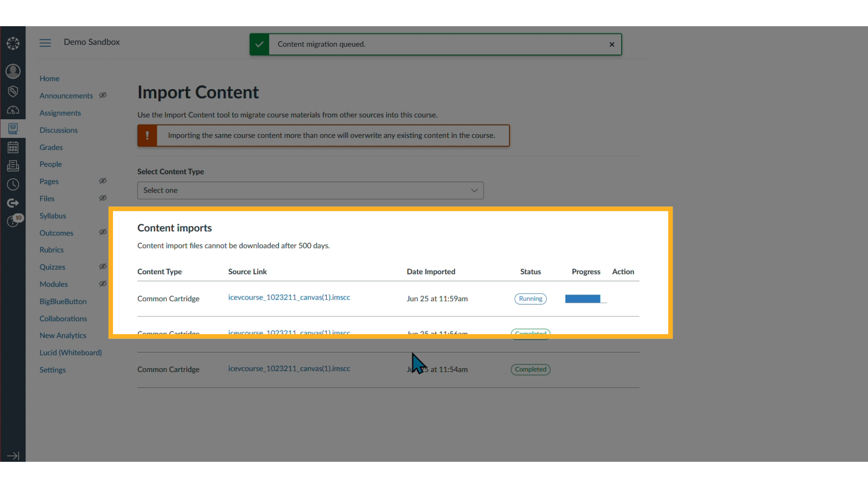Navigate to the Syllabus menu item

point(52,216)
